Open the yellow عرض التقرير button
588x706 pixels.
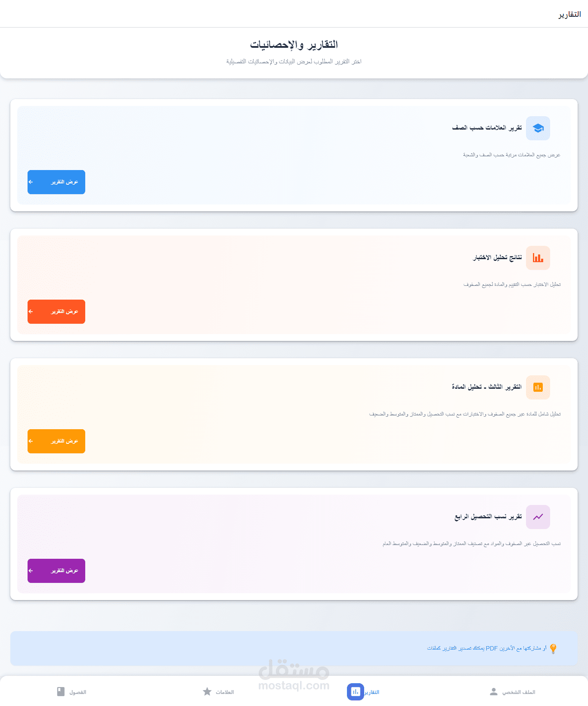coord(56,441)
